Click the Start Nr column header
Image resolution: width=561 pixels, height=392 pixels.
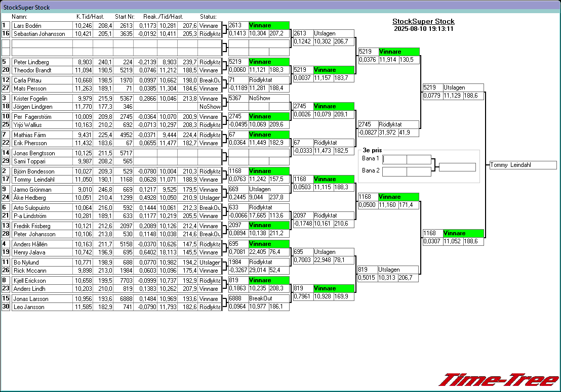point(125,17)
